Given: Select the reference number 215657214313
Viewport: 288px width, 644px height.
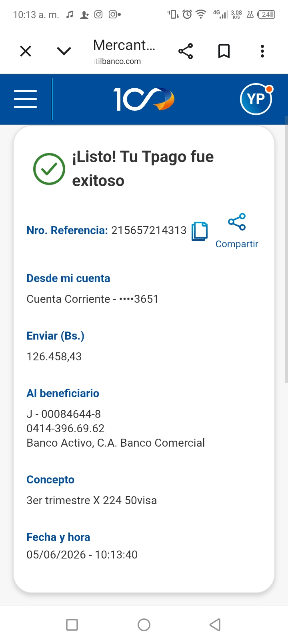Looking at the screenshot, I should click(x=149, y=231).
